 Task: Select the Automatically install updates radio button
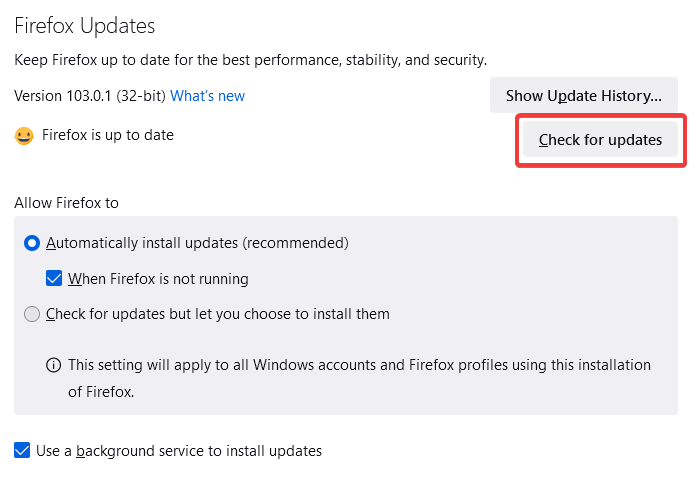click(32, 243)
